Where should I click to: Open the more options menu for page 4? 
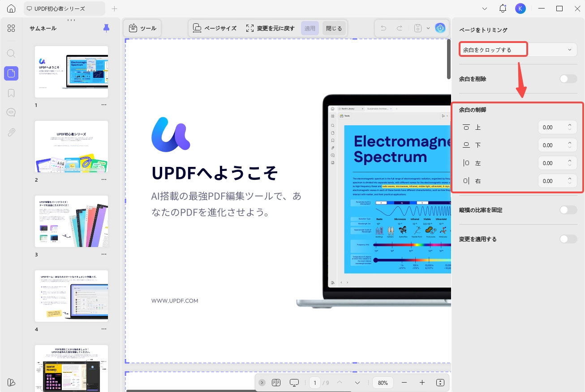(x=104, y=329)
